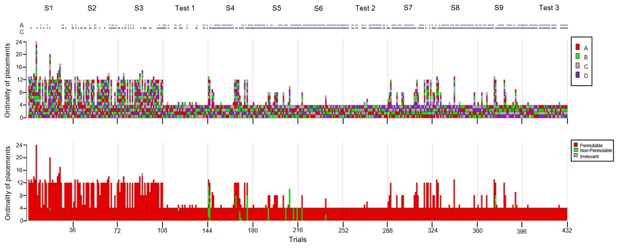Click x-axis tick label 36
The width and height of the screenshot is (644, 248).
point(73,231)
